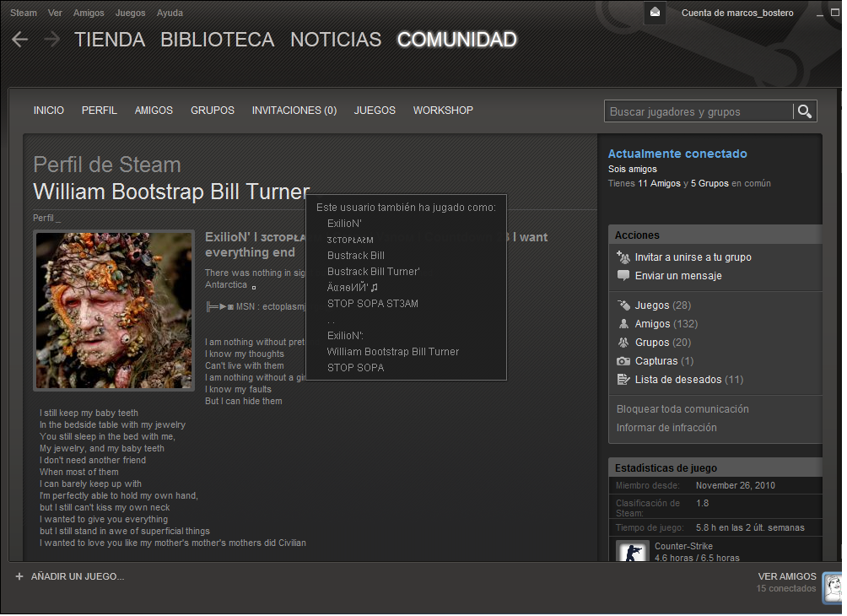
Task: Go to the BIBLIOTECA section
Action: click(217, 40)
